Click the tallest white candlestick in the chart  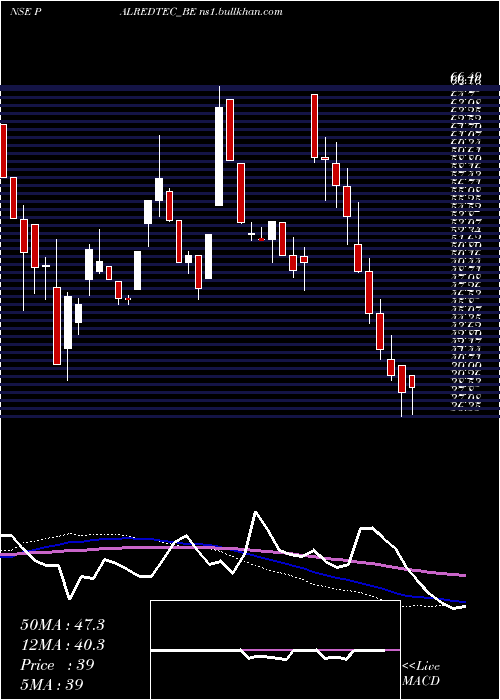pyautogui.click(x=219, y=156)
